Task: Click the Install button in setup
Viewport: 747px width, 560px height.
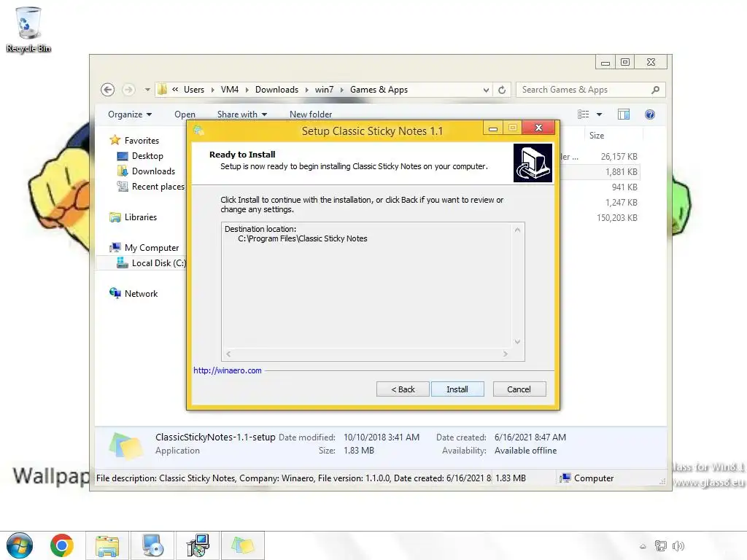Action: 457,389
